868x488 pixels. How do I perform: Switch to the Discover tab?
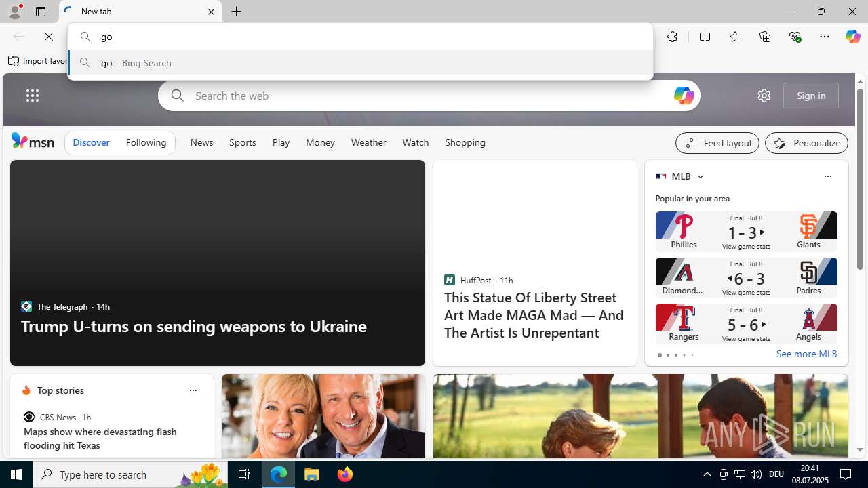coord(91,142)
